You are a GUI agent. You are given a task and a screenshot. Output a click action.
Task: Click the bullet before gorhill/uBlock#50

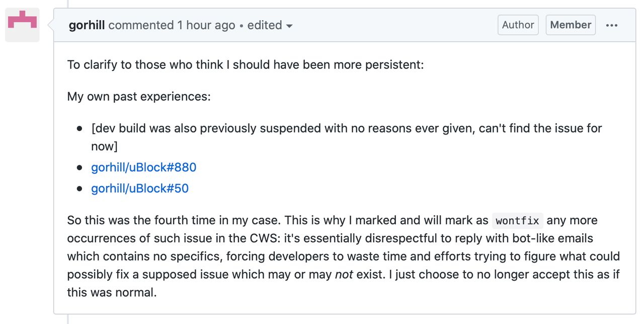pos(79,189)
